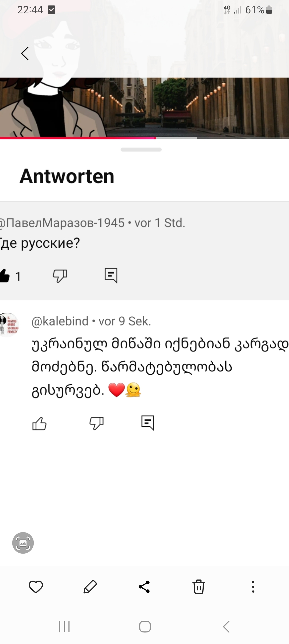Open the @kalebind channel link

[60, 321]
